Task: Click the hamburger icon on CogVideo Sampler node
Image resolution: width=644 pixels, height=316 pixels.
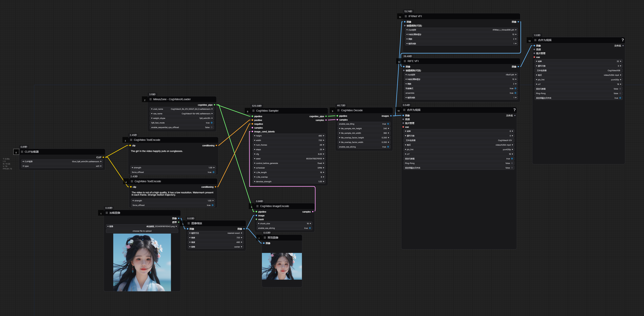Action: click(253, 111)
